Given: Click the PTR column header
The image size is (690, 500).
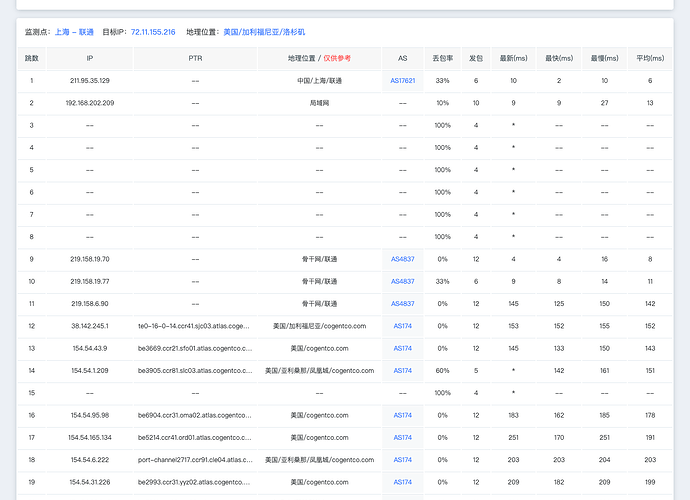Looking at the screenshot, I should point(195,58).
